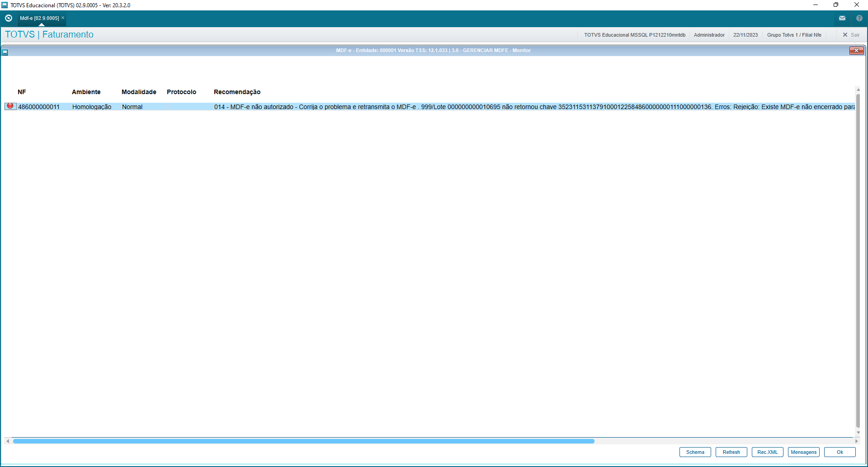Open the mail messages icon
The height and width of the screenshot is (467, 868).
pos(842,18)
